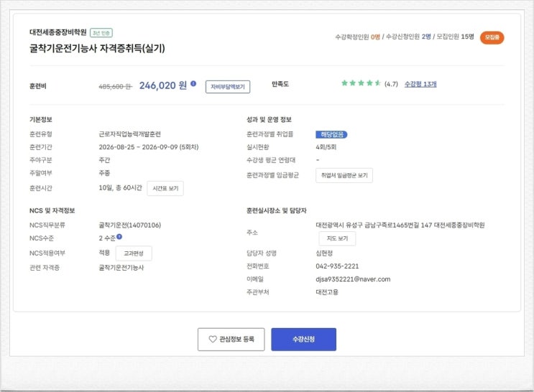Open the 수강평 13개 reviews link
Viewport: 534px width, 392px height.
(x=420, y=84)
